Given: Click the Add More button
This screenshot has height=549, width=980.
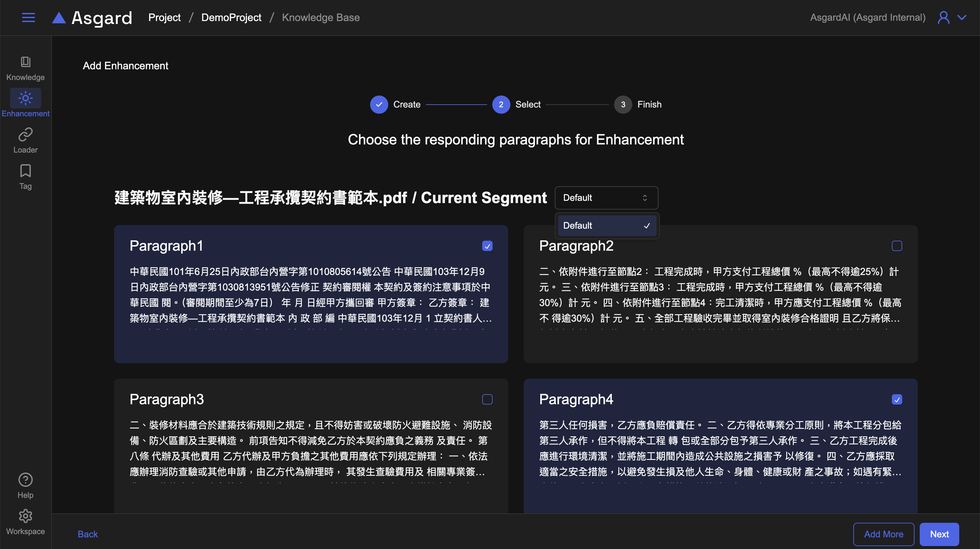Looking at the screenshot, I should [x=883, y=534].
